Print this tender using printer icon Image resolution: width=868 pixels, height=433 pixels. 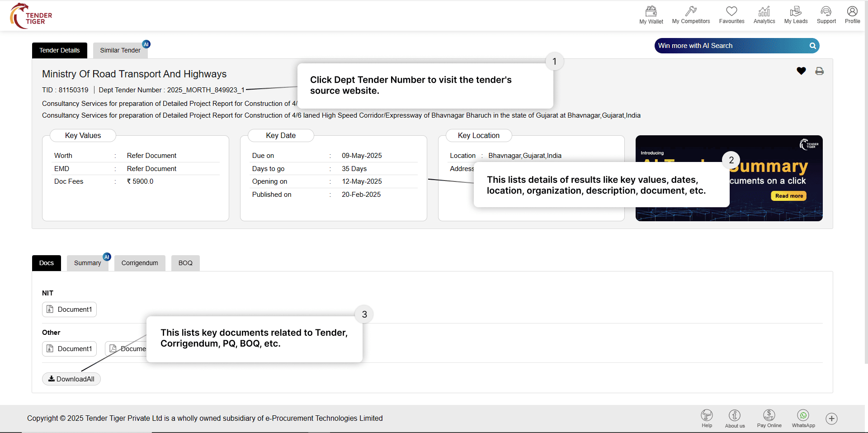coord(819,71)
